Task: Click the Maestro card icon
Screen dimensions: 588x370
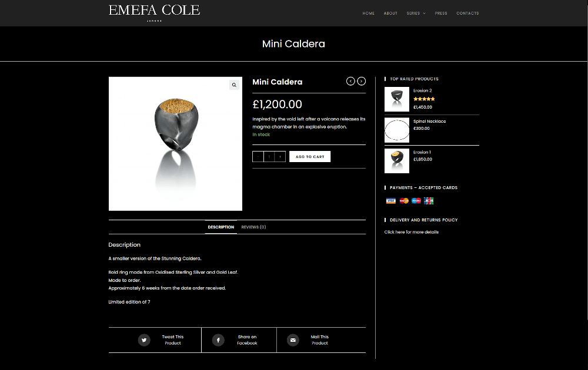Action: pos(416,201)
